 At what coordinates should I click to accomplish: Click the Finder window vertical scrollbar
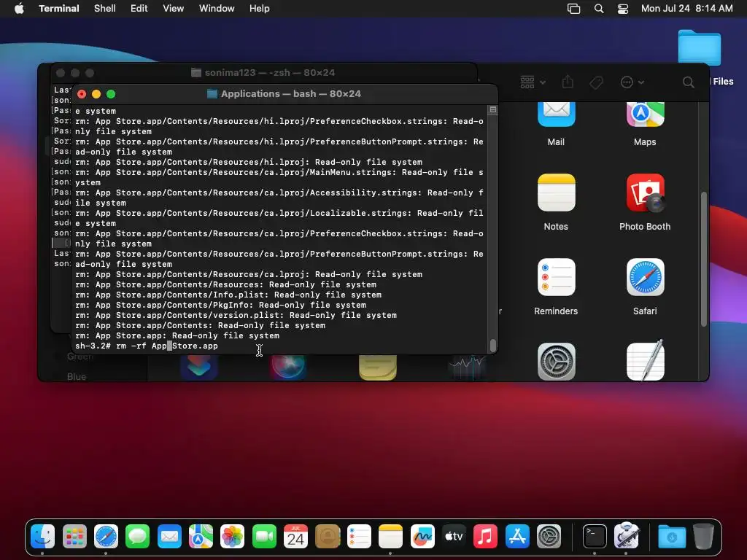coord(704,259)
